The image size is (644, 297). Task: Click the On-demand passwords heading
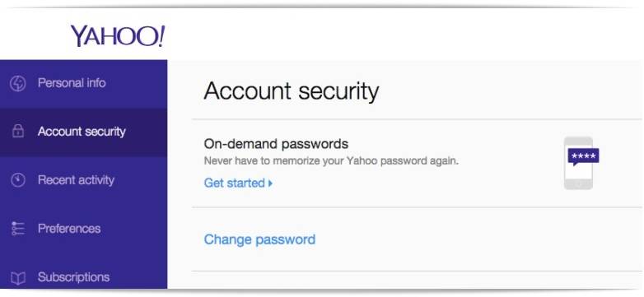point(276,144)
